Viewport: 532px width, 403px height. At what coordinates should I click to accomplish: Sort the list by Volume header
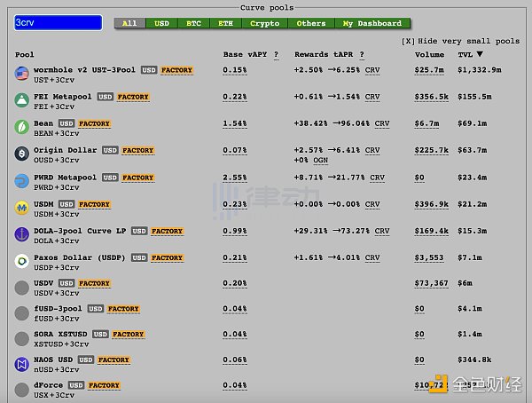point(429,55)
